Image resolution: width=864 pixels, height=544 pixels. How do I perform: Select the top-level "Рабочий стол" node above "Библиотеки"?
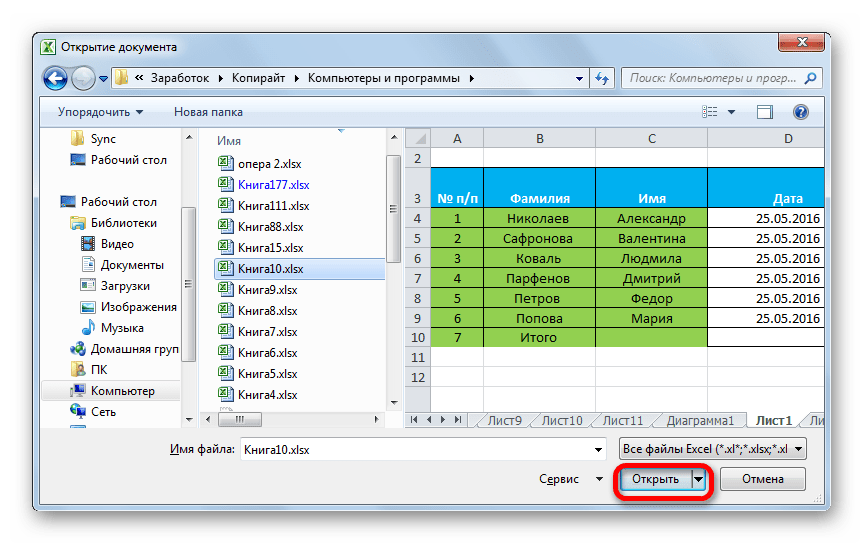(x=109, y=202)
